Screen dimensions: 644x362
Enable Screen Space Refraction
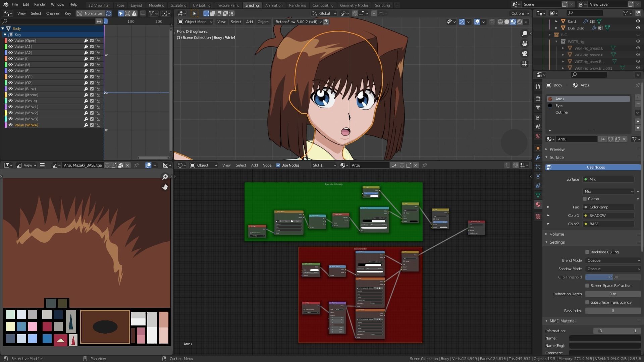coord(587,286)
